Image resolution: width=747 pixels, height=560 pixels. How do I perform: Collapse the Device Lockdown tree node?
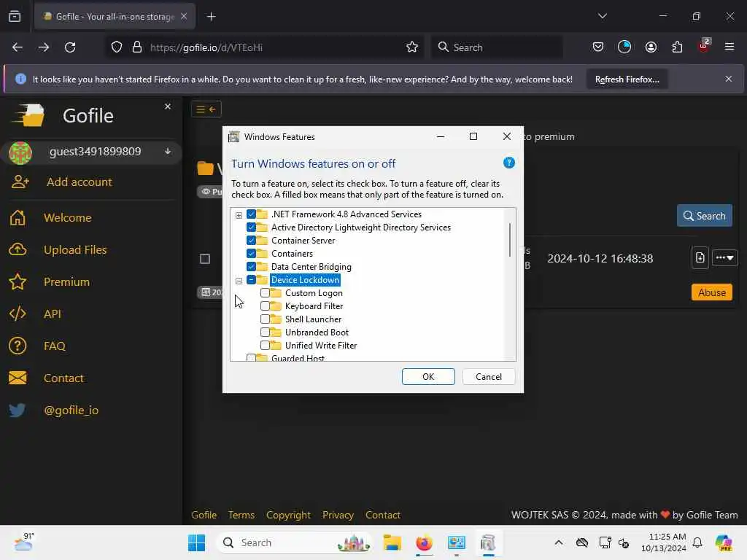tap(239, 281)
